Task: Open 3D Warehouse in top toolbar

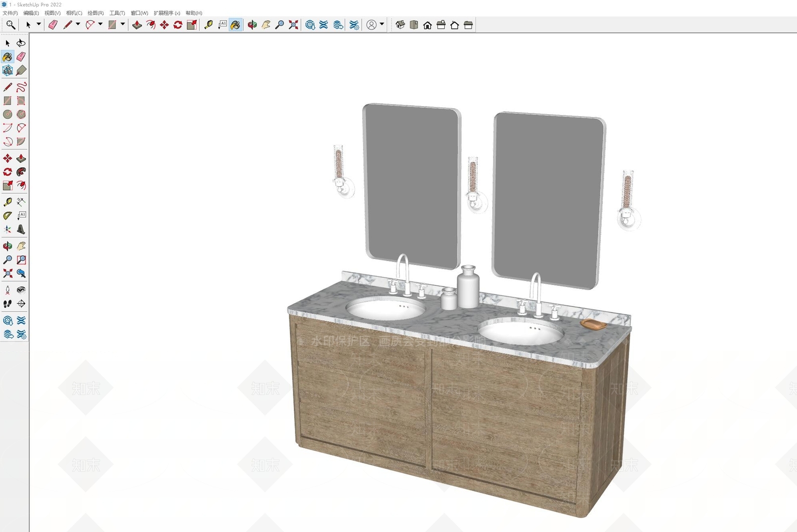Action: [310, 24]
